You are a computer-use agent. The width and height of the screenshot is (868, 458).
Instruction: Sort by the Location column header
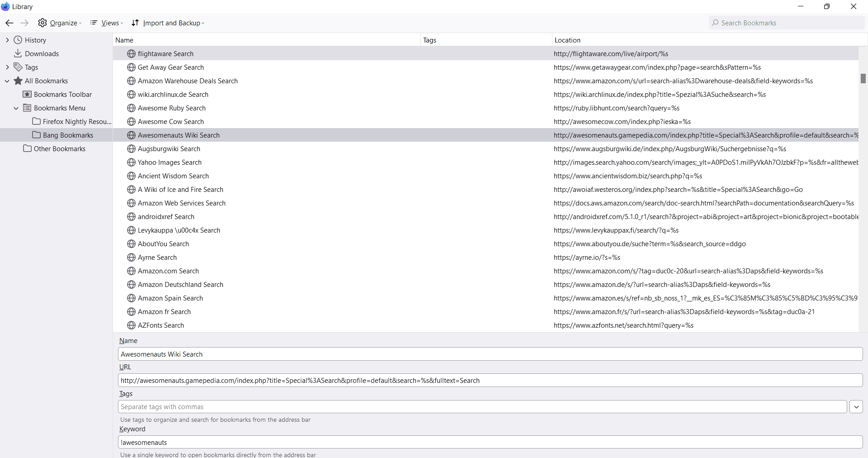click(567, 40)
